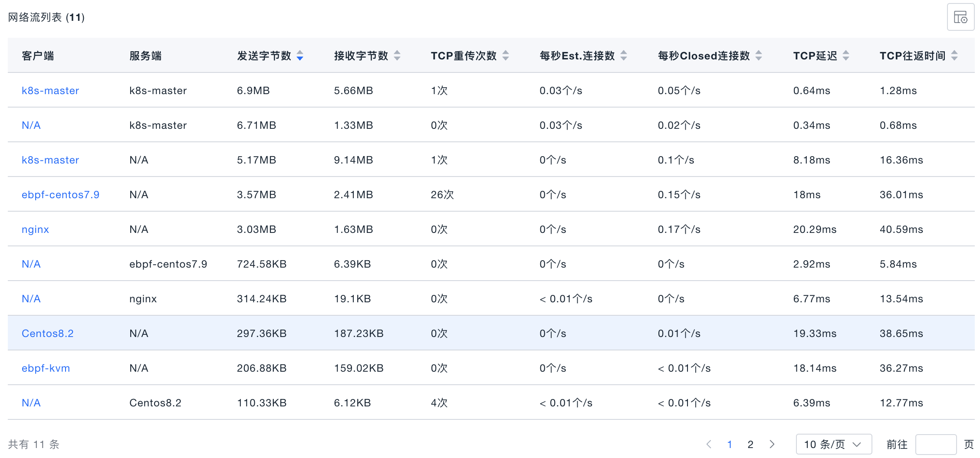980x458 pixels.
Task: Select page 1 in pagination
Action: 730,444
